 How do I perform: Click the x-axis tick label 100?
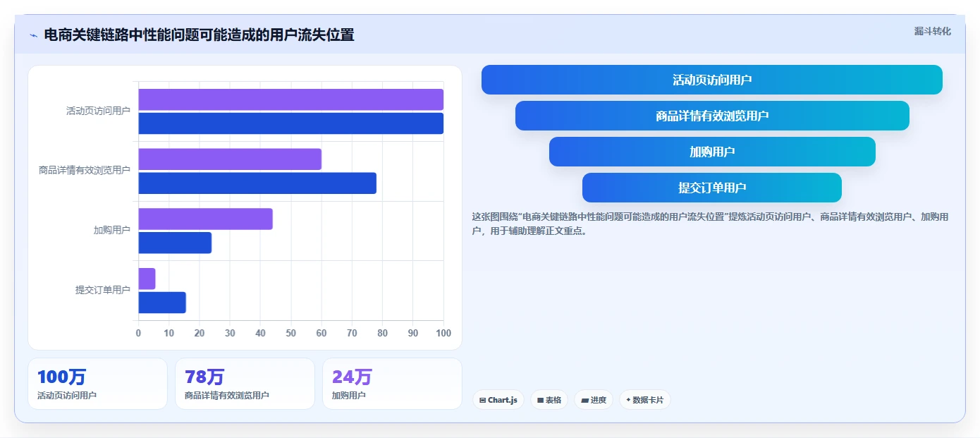[443, 333]
